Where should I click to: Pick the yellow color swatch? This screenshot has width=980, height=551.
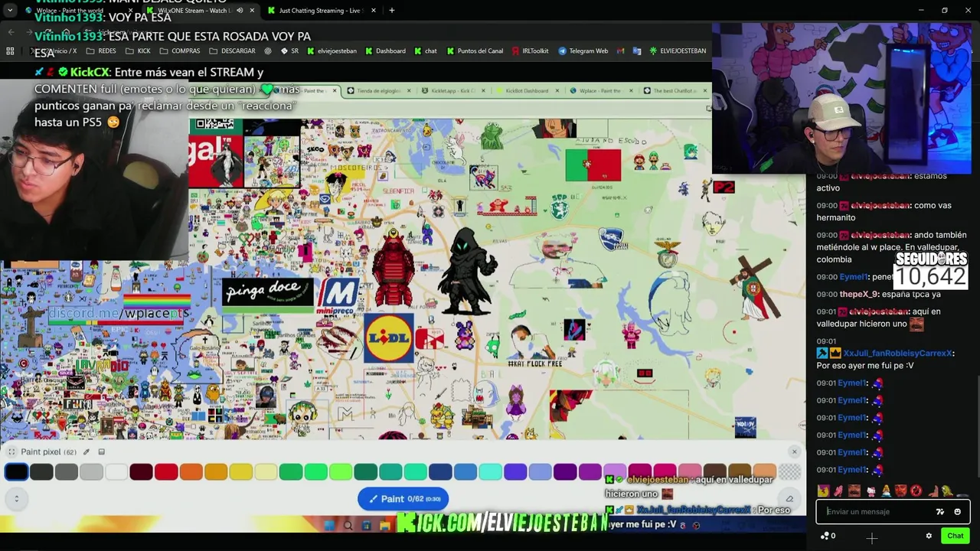click(240, 472)
